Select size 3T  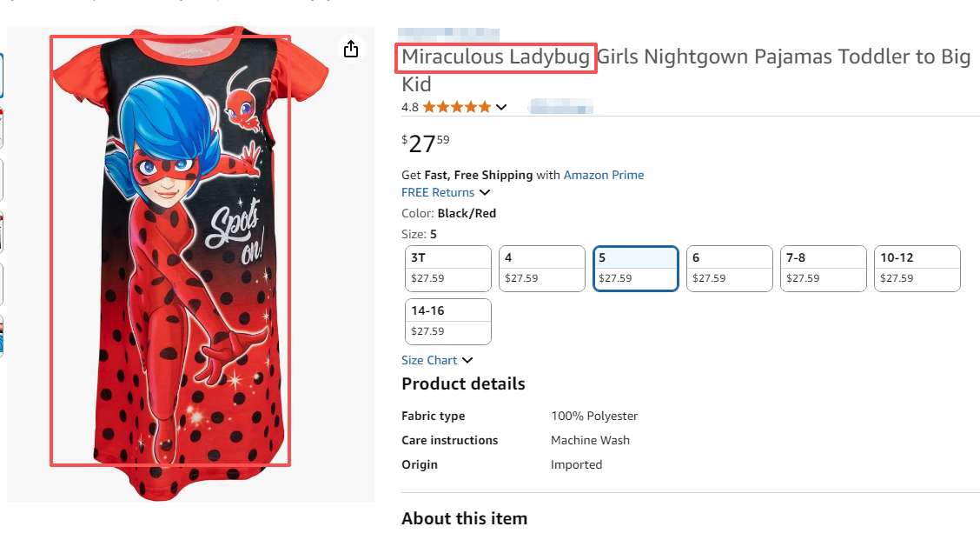click(x=448, y=268)
